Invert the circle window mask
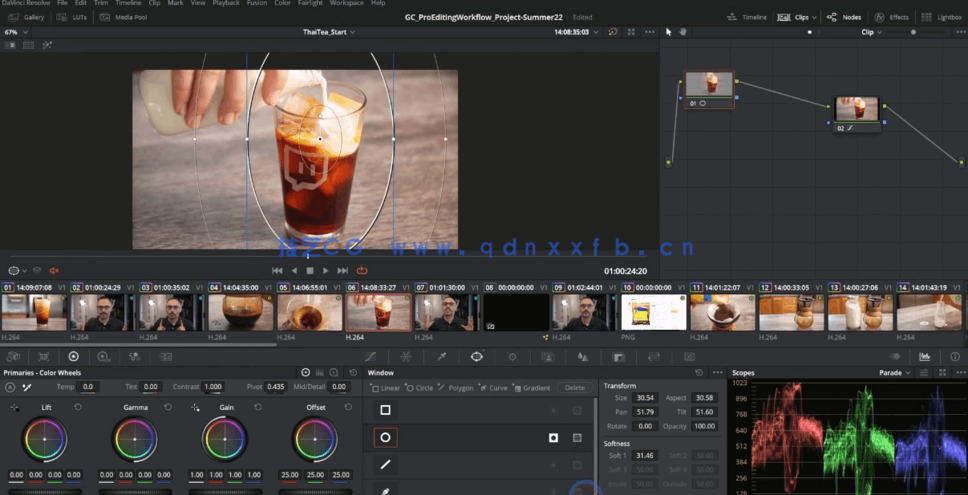The image size is (968, 495). 554,438
